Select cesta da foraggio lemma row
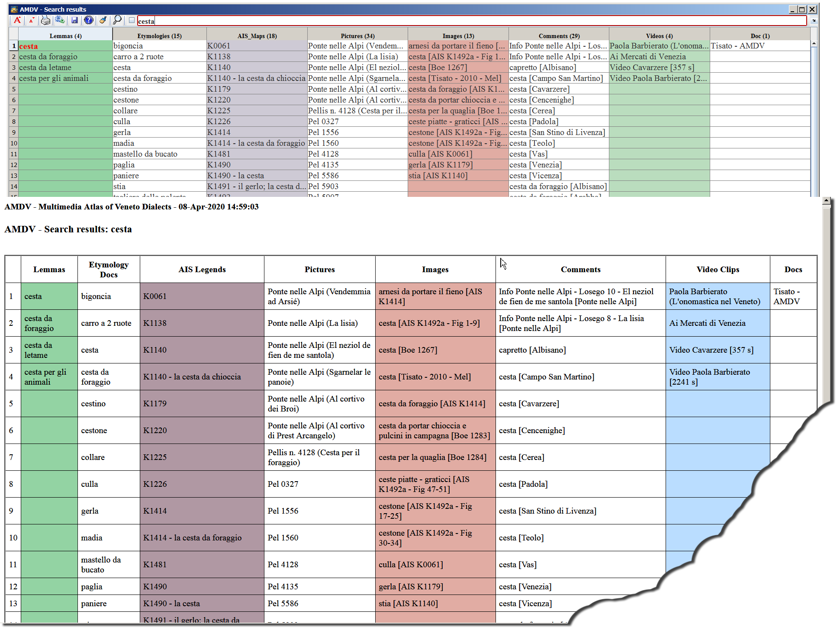840x630 pixels. coord(48,57)
